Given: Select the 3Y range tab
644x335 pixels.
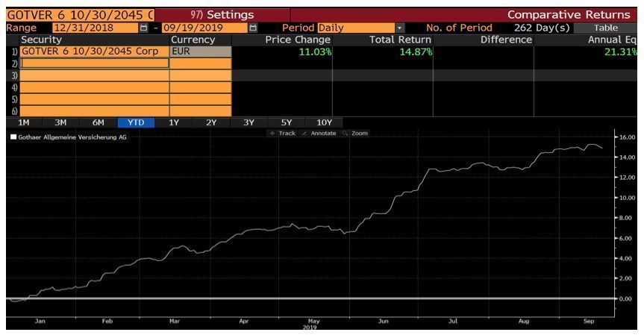Looking at the screenshot, I should coord(249,122).
